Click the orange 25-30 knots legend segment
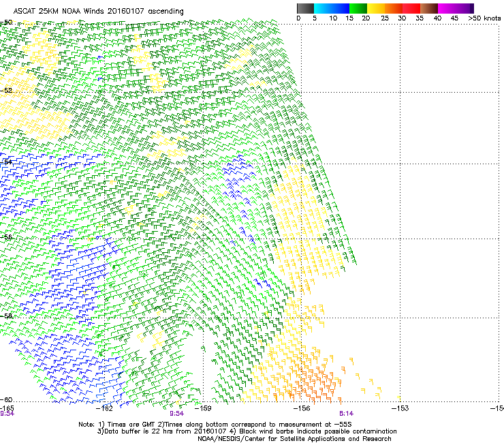 pos(394,8)
